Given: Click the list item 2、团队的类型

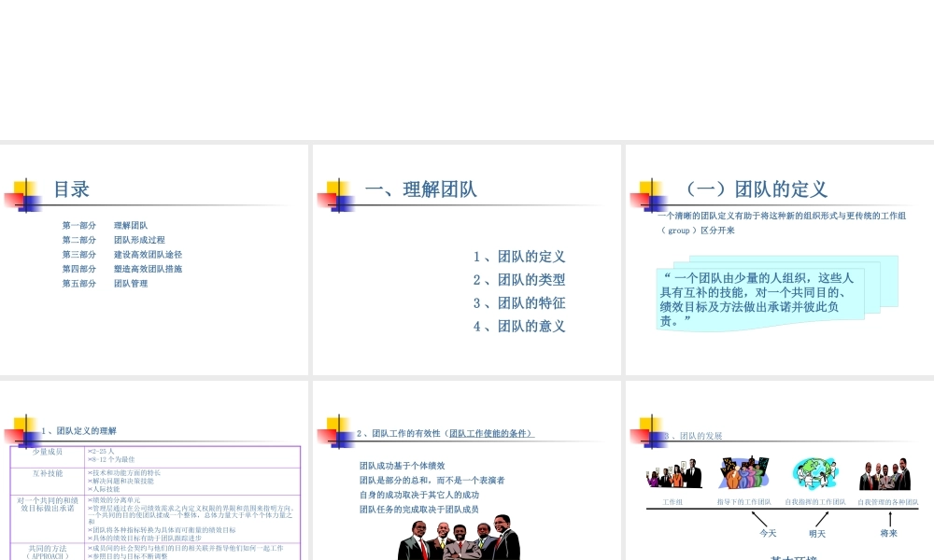Looking at the screenshot, I should (518, 280).
